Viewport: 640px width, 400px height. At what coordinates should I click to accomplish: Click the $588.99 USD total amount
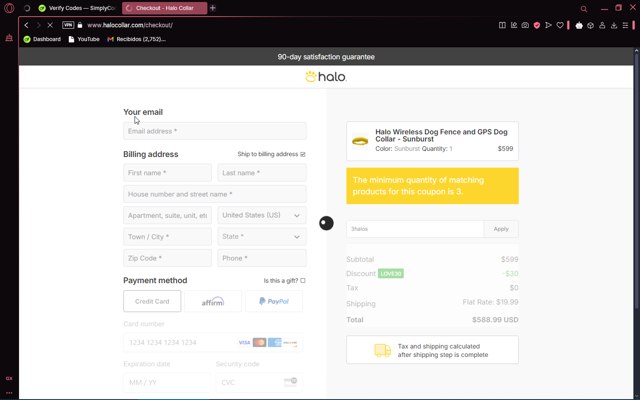[495, 320]
